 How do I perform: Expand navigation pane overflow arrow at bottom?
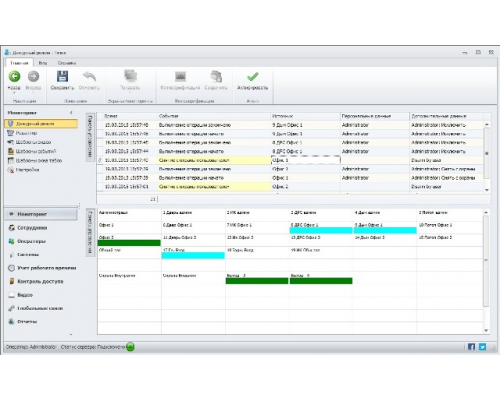tap(71, 334)
